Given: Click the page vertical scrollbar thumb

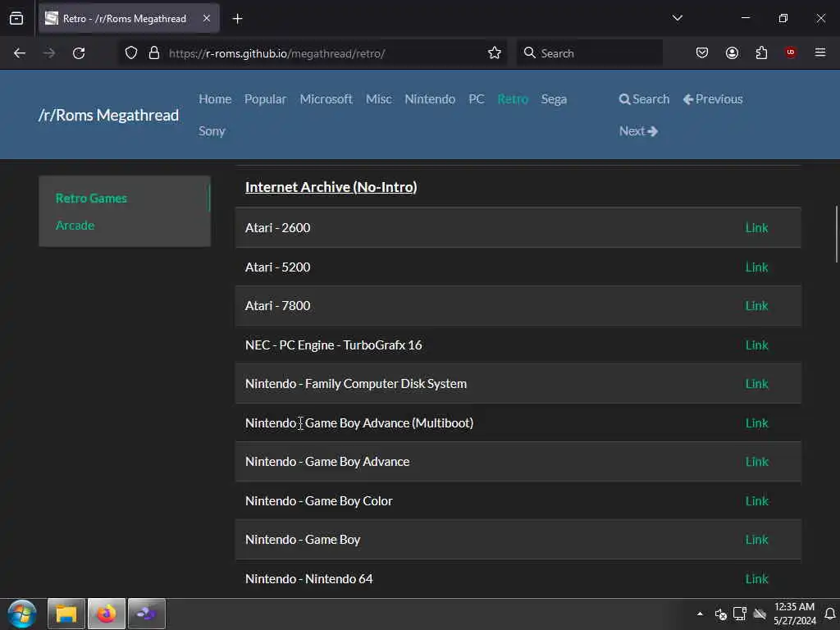Looking at the screenshot, I should pyautogui.click(x=837, y=234).
